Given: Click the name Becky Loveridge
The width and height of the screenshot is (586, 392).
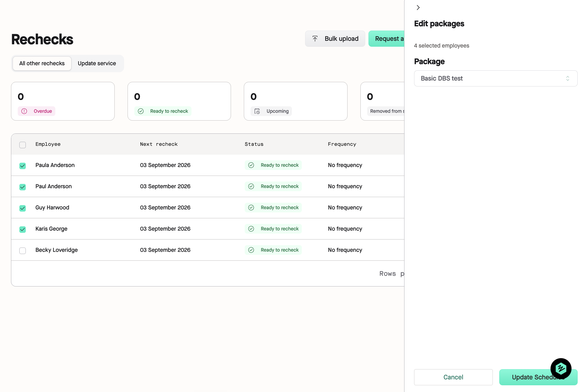Looking at the screenshot, I should pyautogui.click(x=56, y=250).
